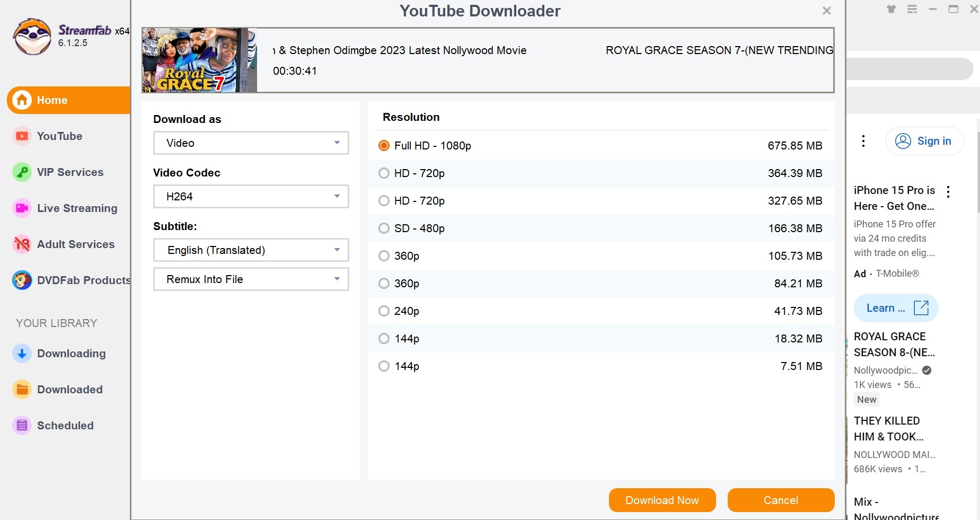Click the Home house icon
Image resolution: width=980 pixels, height=520 pixels.
[22, 100]
